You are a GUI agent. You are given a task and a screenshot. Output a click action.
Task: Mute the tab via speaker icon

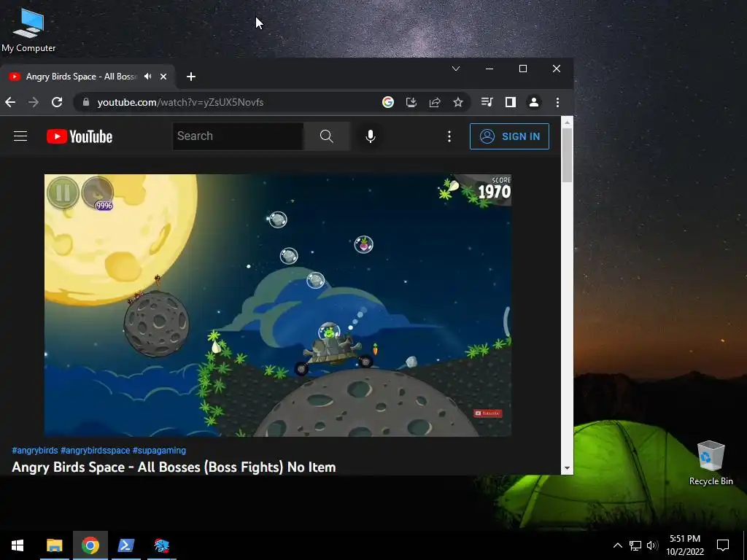coord(148,76)
